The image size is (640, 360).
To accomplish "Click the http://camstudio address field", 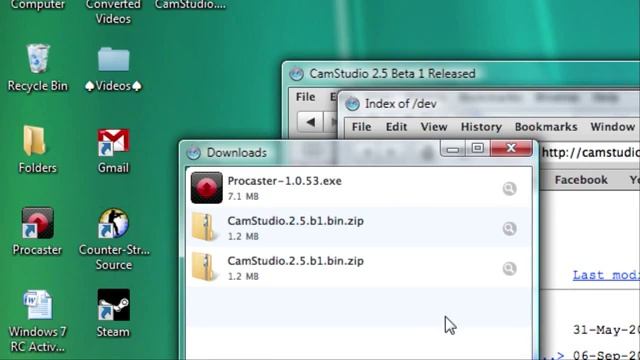I will click(x=590, y=153).
